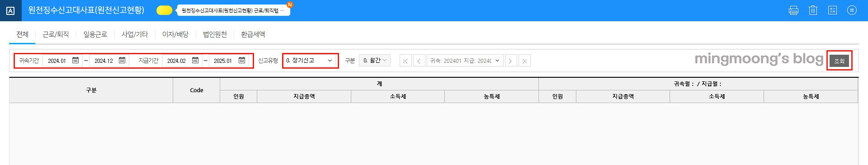This screenshot has width=868, height=165.
Task: Click 지급총액 header under 귀속월/지급월
Action: click(x=623, y=96)
